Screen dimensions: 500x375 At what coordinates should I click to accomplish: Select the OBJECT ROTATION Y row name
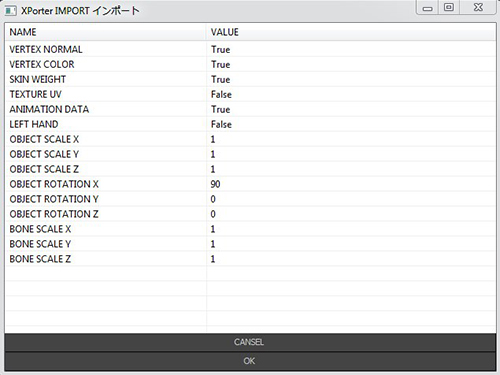click(54, 199)
